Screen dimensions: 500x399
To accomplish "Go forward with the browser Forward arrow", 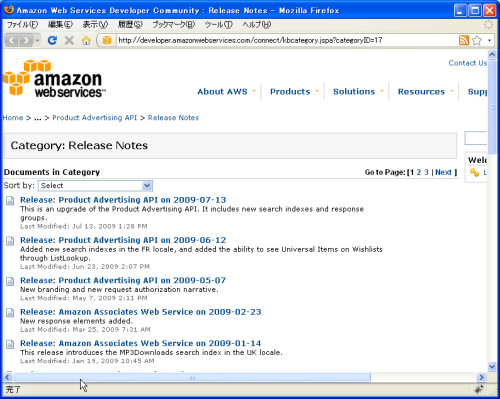I will point(26,40).
